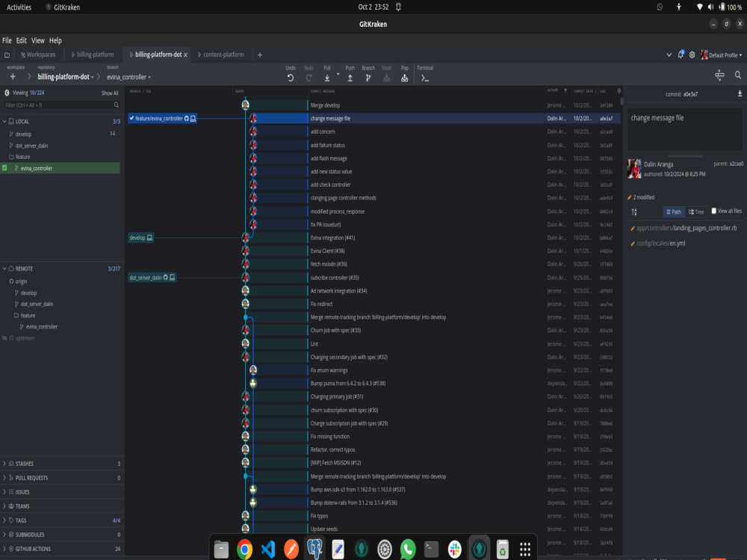Expand the STASHES section
Image resolution: width=747 pixels, height=560 pixels.
[4, 464]
